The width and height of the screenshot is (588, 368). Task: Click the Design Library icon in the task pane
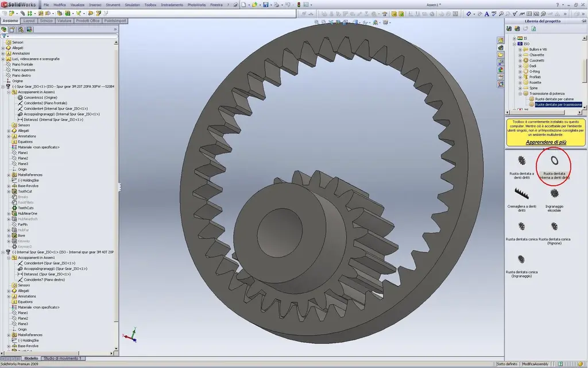coord(501,48)
